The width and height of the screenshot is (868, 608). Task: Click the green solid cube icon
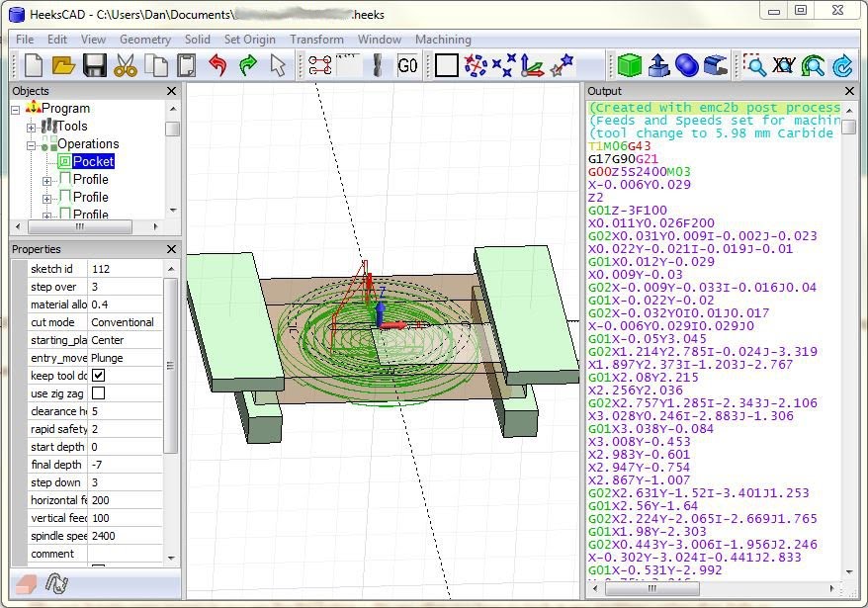(629, 66)
